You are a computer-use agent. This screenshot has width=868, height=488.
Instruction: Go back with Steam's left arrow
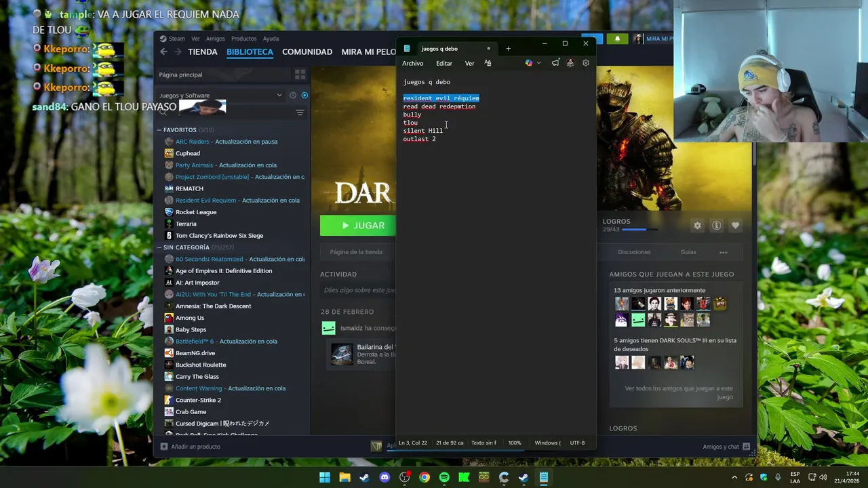click(163, 52)
